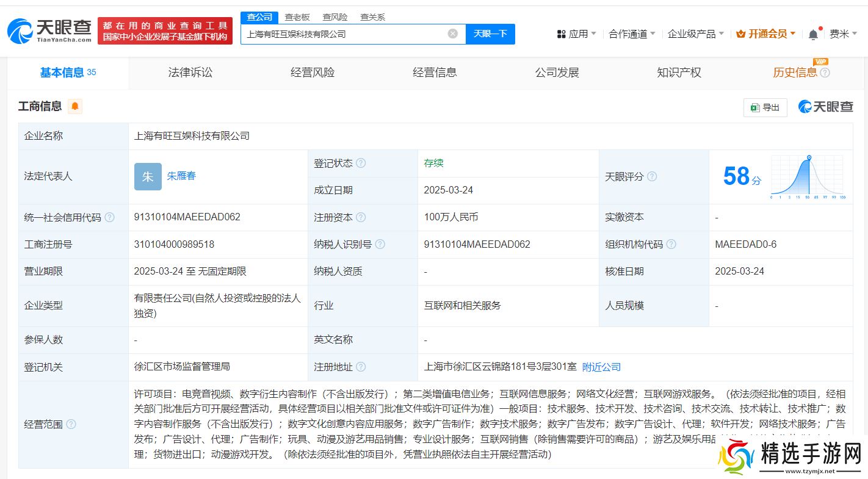Click the 朱 legal representative avatar
868x479 pixels.
tap(148, 176)
